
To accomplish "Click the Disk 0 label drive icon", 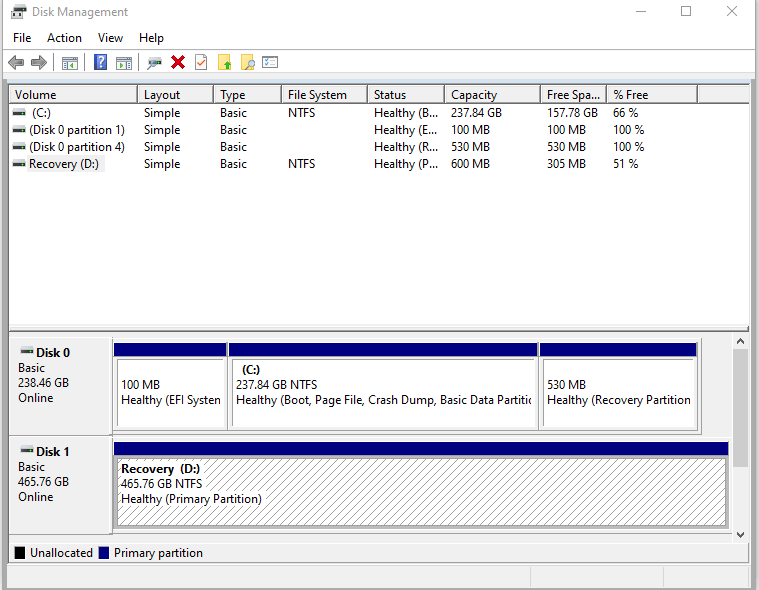I will (27, 351).
